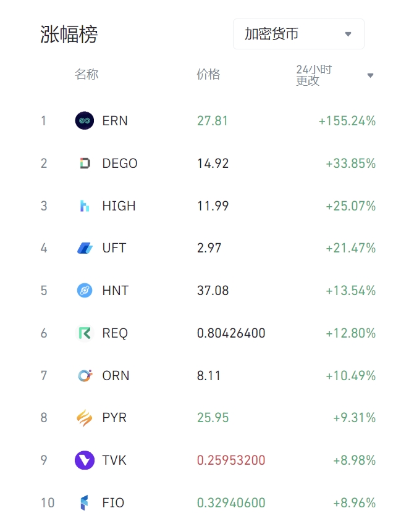This screenshot has width=401, height=532.
Task: Click the HIGH coin logo icon
Action: 84,206
